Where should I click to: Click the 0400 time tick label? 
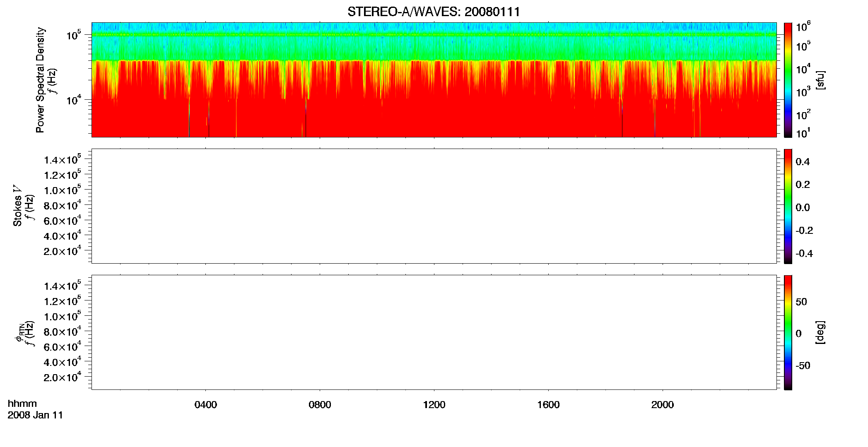tap(206, 405)
